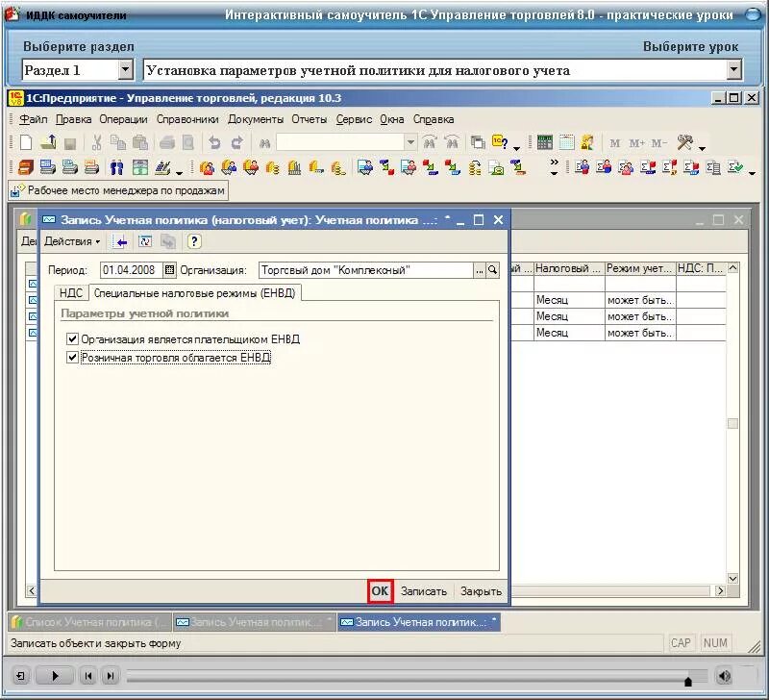Switch to 'Список Учетная политика' window tab
769x700 pixels.
90,622
